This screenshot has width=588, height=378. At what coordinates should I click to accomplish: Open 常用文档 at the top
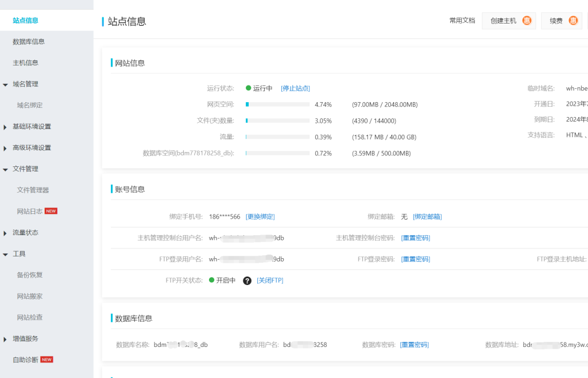tap(462, 21)
